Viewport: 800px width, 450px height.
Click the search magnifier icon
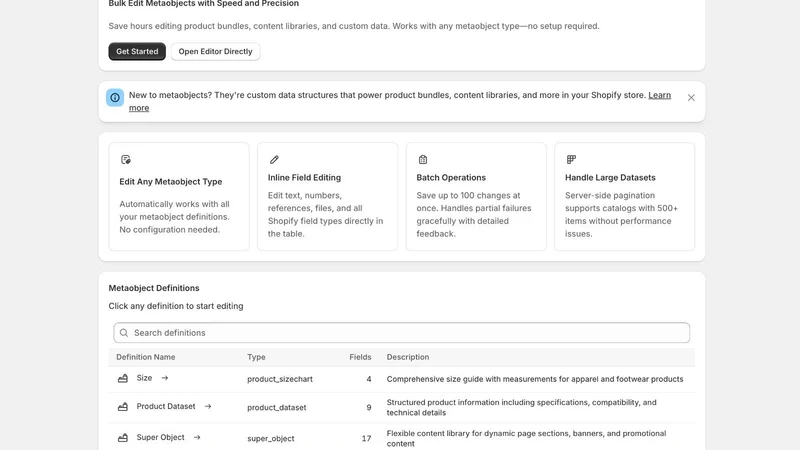pos(123,333)
